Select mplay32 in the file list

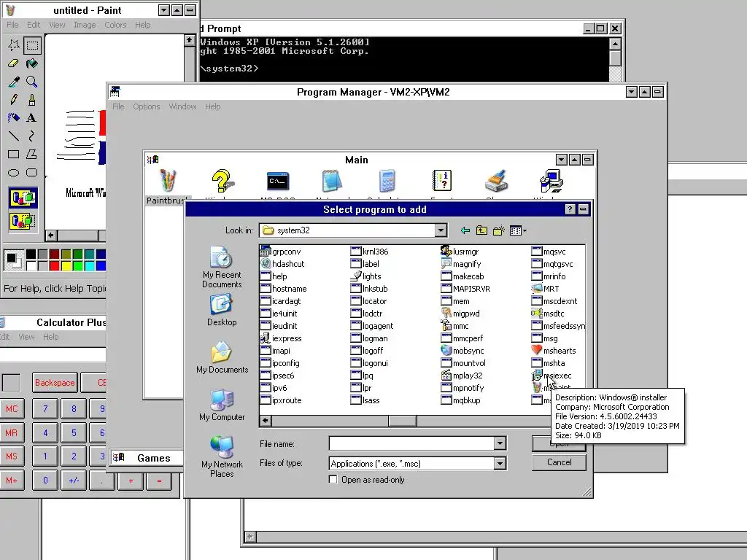point(462,376)
